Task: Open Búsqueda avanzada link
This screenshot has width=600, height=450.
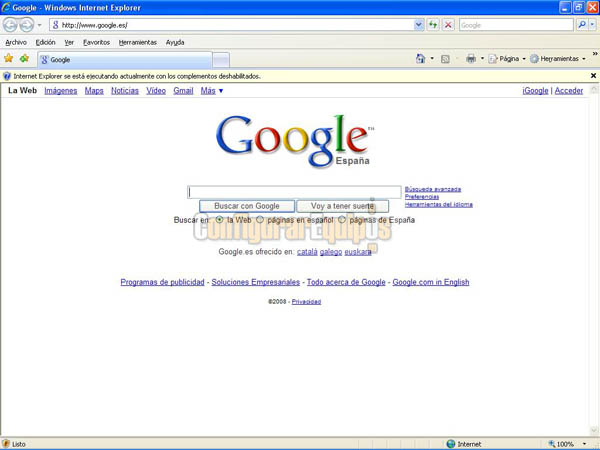Action: [x=433, y=189]
